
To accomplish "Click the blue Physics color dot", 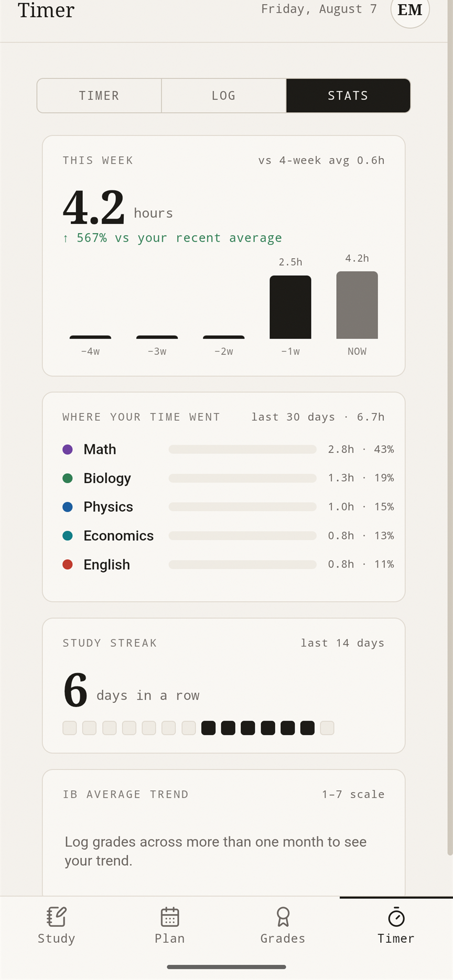I will (x=68, y=507).
